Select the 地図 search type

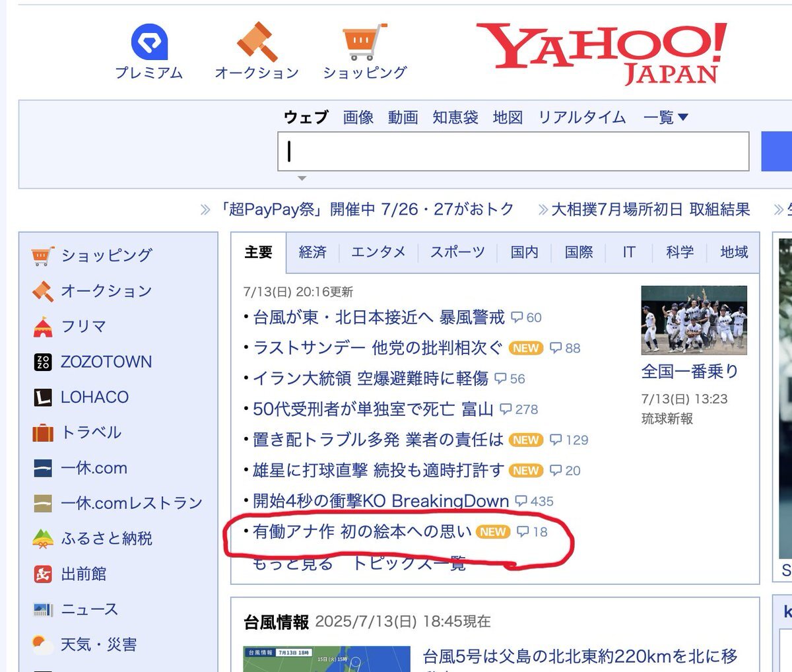click(x=508, y=118)
